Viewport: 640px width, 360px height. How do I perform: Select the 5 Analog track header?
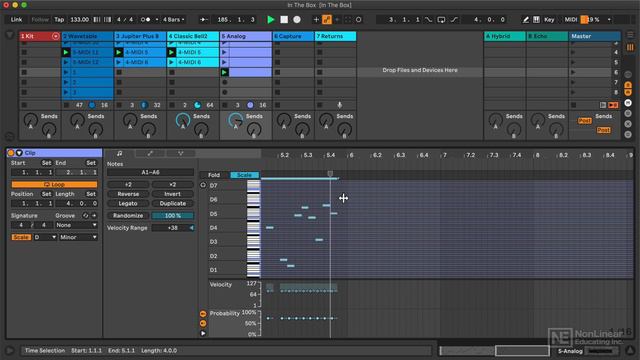(x=246, y=36)
